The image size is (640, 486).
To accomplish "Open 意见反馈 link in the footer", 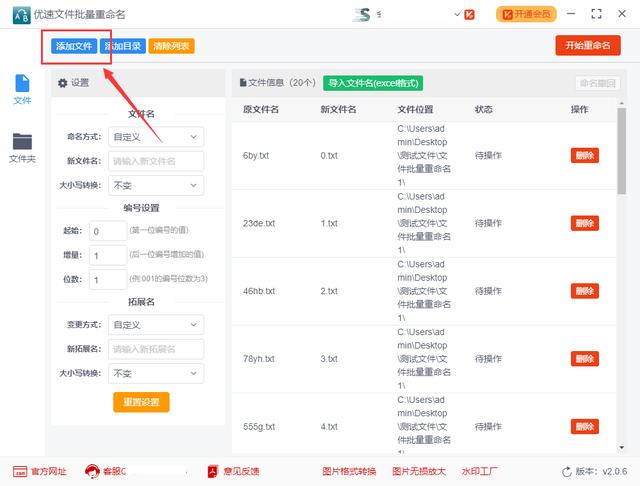I will (241, 471).
